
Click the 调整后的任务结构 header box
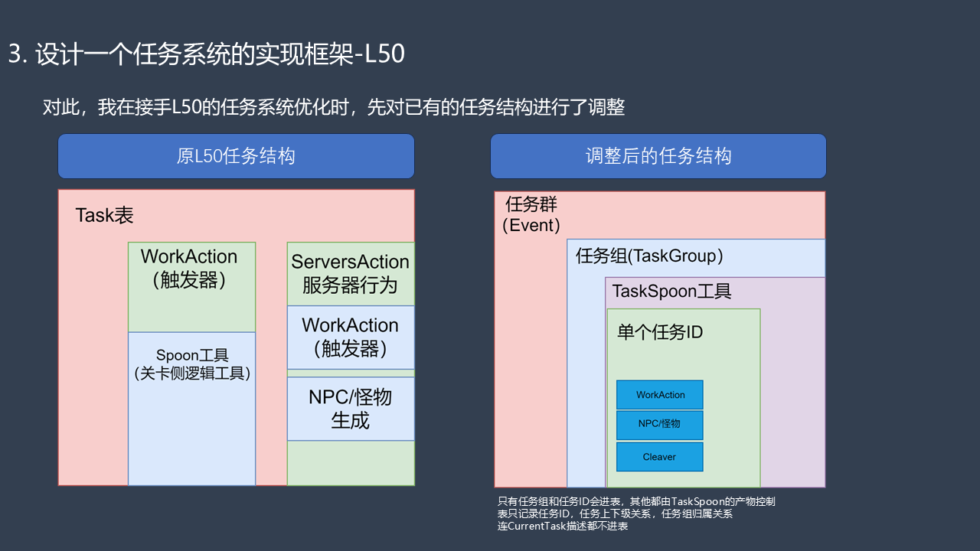658,156
